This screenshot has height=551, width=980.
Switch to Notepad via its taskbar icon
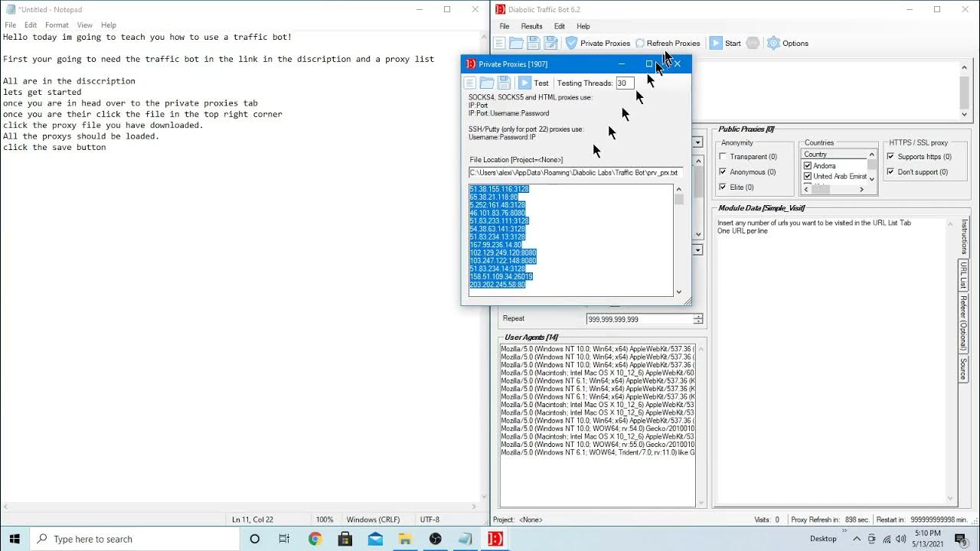(465, 539)
